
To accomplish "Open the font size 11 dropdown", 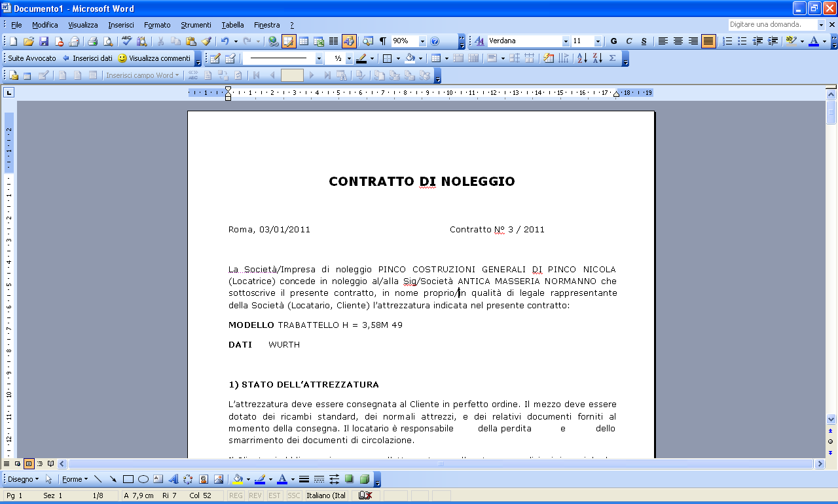I will [x=599, y=41].
